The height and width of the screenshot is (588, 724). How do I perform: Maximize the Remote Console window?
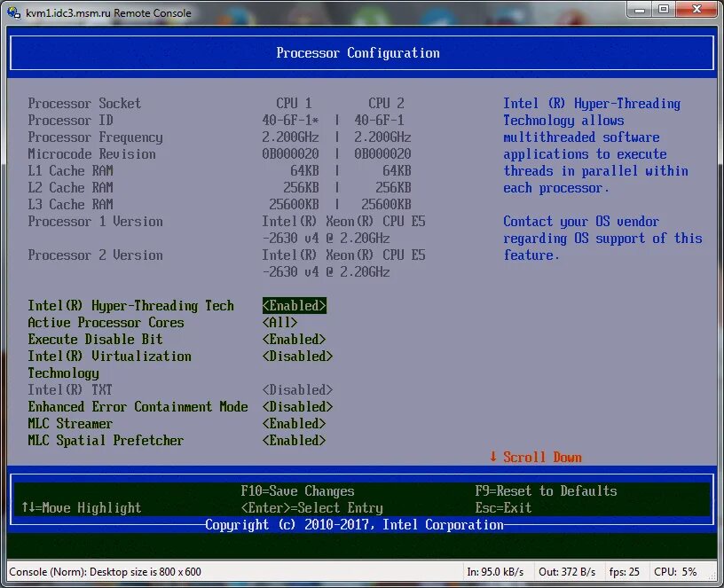pyautogui.click(x=664, y=9)
